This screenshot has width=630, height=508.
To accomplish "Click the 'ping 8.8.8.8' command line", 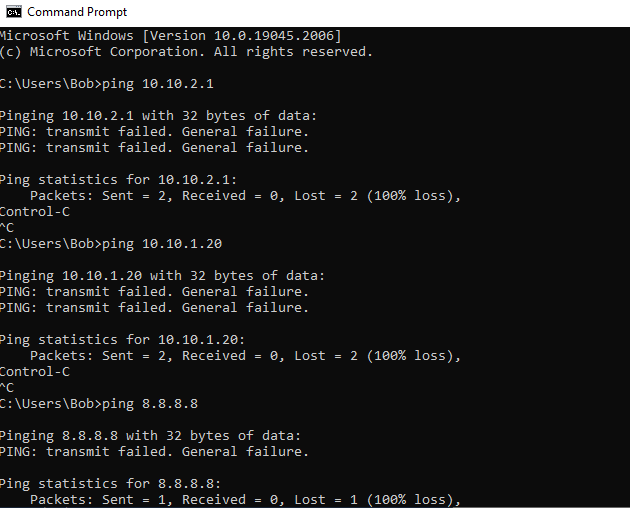I will click(x=99, y=404).
